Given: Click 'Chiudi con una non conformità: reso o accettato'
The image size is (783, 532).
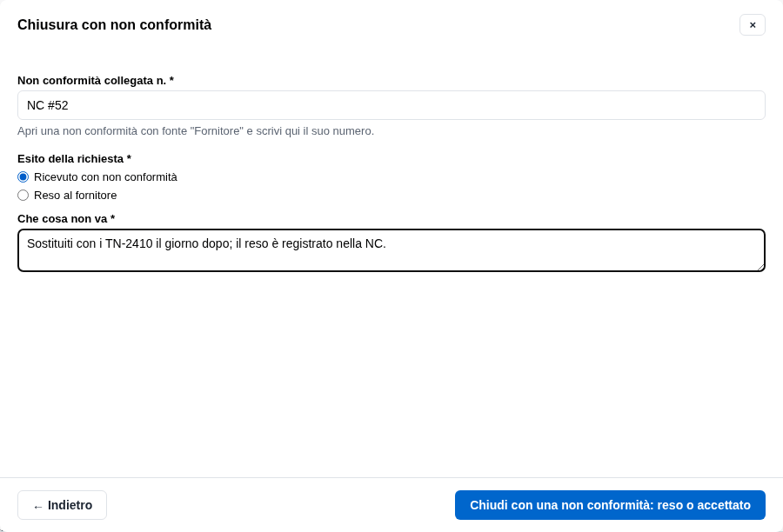Looking at the screenshot, I should (610, 505).
